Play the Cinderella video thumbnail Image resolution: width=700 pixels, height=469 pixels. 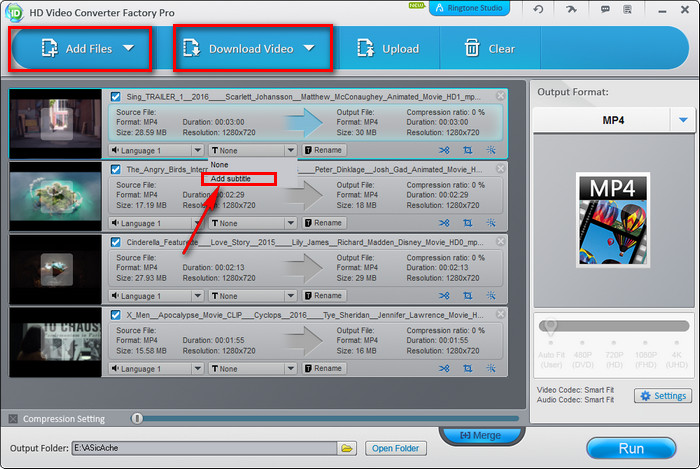[x=56, y=270]
